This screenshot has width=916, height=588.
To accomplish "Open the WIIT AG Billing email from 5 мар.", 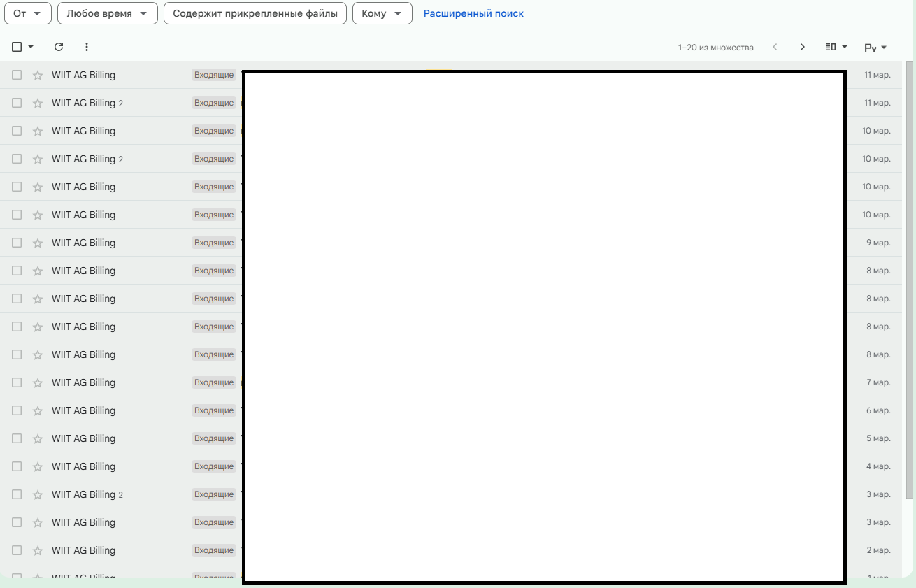I will pyautogui.click(x=450, y=438).
